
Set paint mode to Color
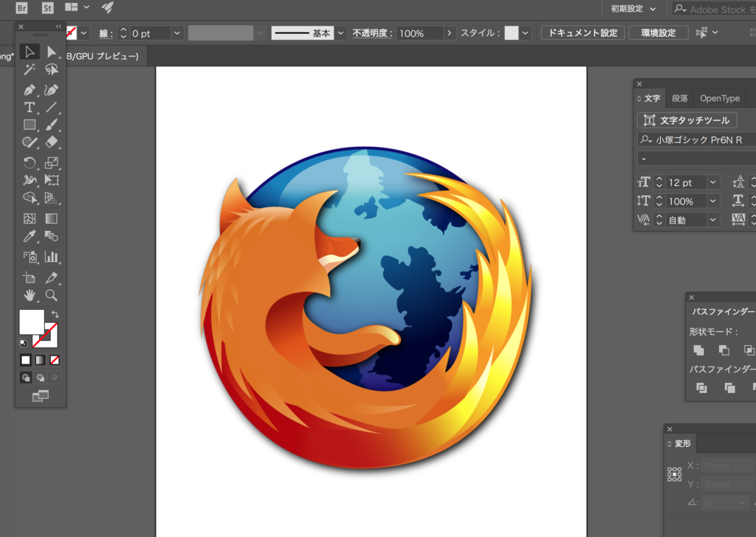tap(26, 360)
